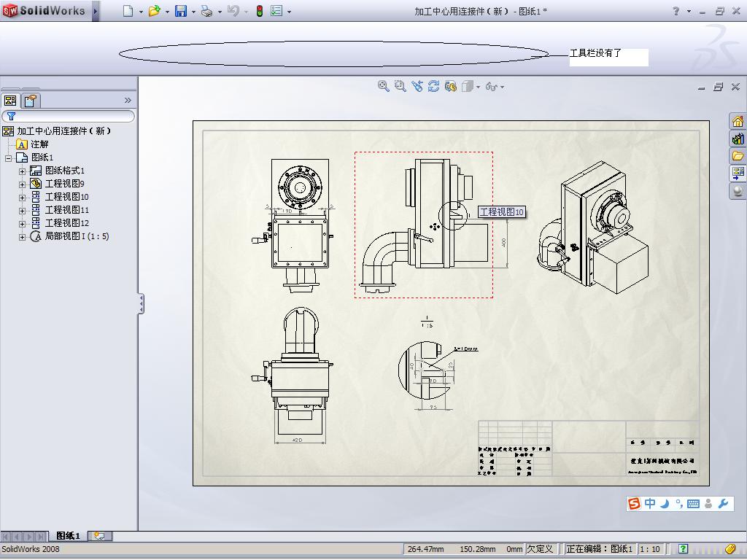
Task: Expand the 工程视图9 node
Action: 22,184
